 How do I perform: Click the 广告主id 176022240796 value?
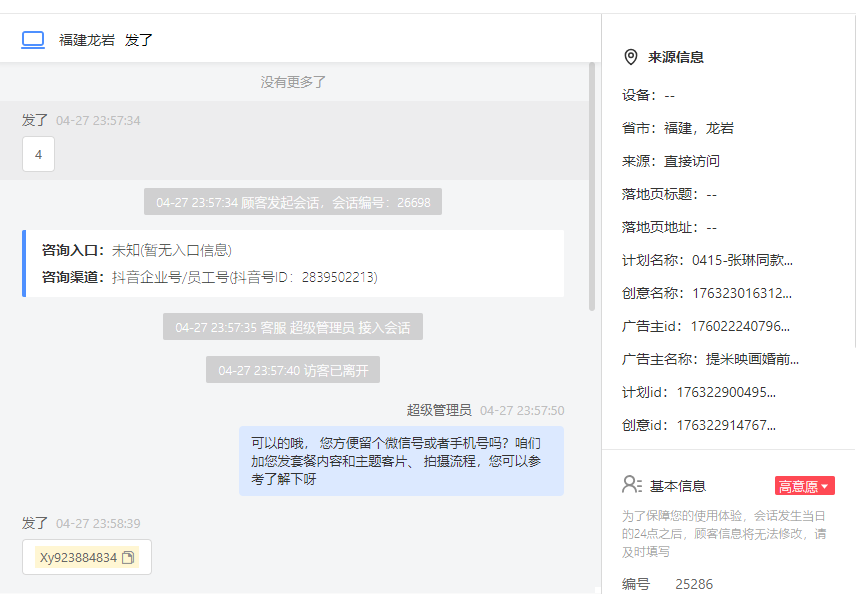740,326
